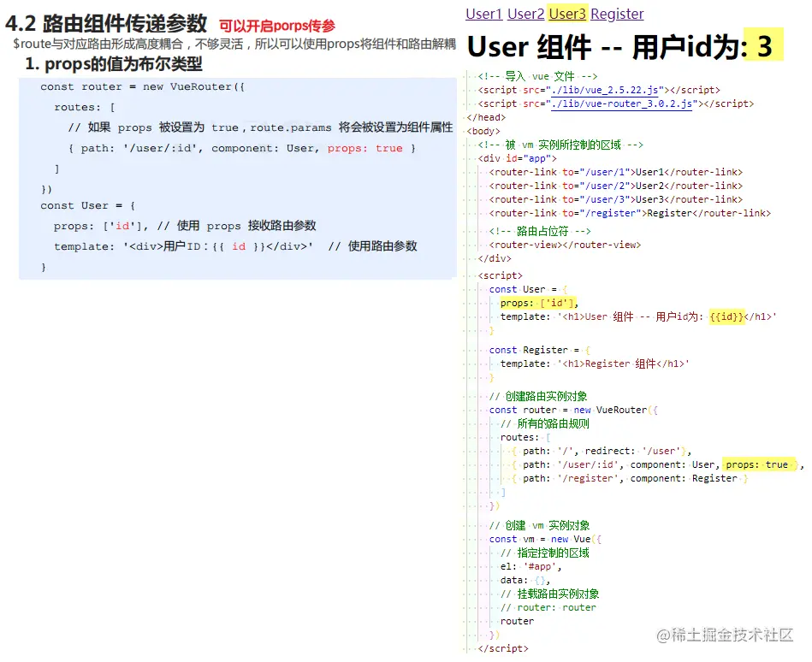Click the highlighted '{{id}}' in template line
This screenshot has width=812, height=662.
point(726,316)
